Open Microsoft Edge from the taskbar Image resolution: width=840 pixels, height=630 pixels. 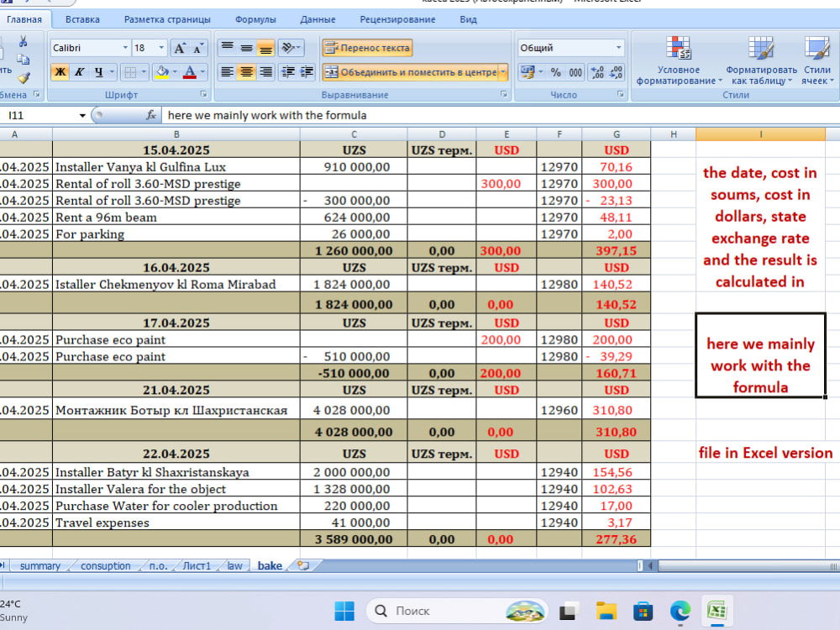pyautogui.click(x=680, y=611)
